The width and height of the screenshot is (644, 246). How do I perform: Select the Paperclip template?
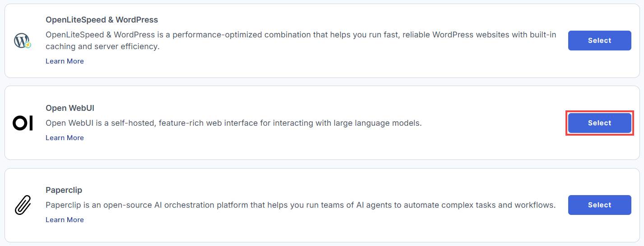[x=599, y=205]
